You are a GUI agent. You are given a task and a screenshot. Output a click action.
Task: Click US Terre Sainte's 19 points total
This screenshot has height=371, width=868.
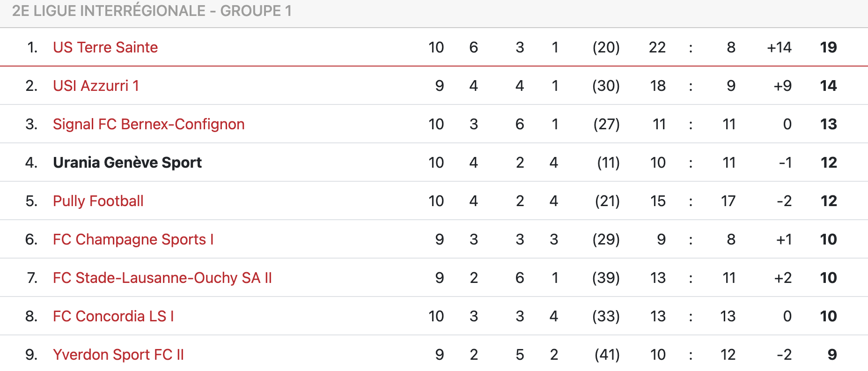[828, 47]
